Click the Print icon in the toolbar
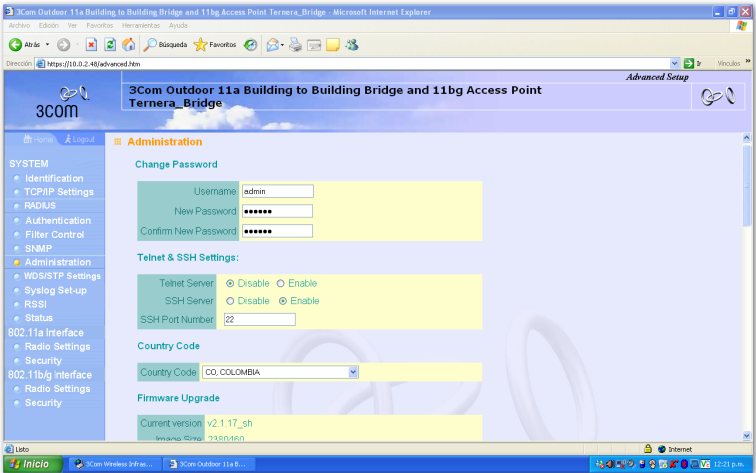The width and height of the screenshot is (756, 473). click(295, 45)
